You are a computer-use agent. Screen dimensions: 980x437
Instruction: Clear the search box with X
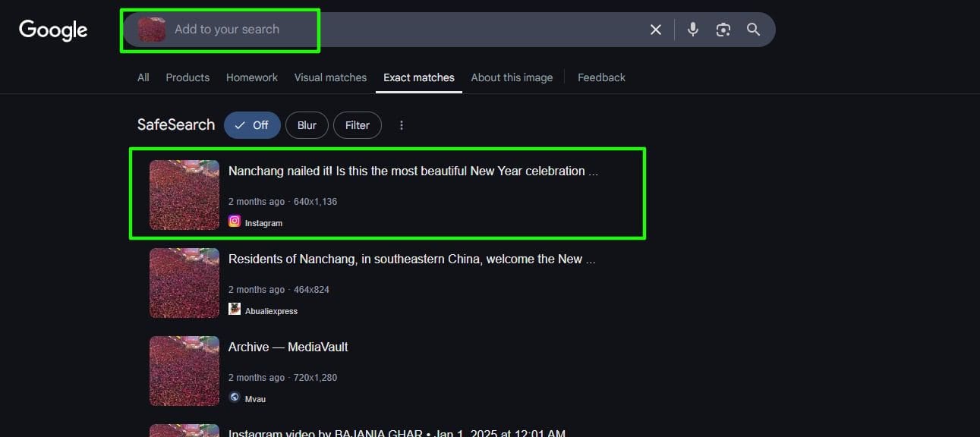(x=656, y=30)
